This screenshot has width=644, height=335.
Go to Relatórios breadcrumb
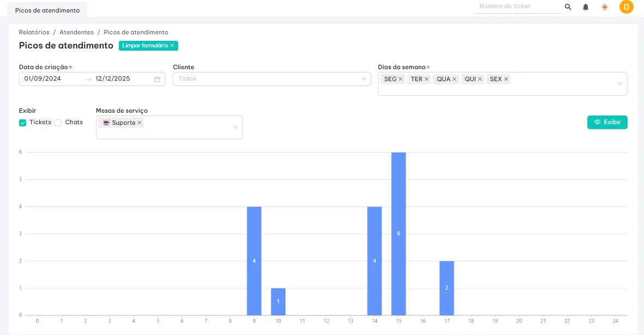point(34,33)
